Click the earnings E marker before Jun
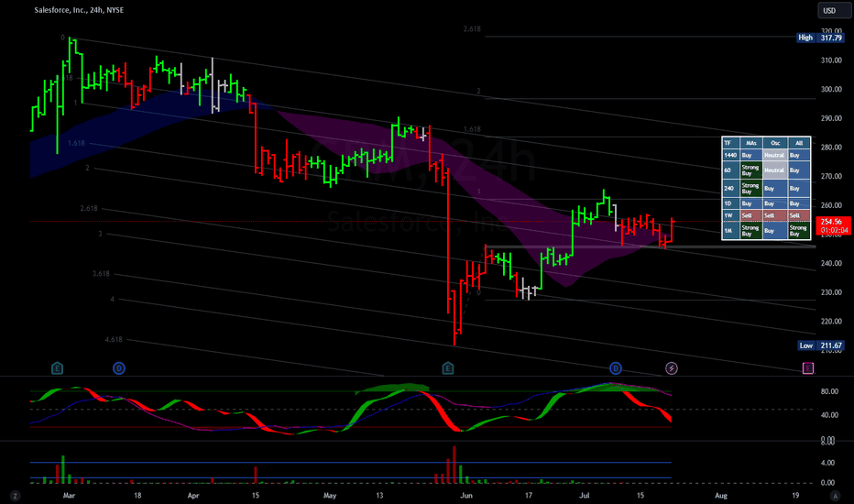This screenshot has width=854, height=504. tap(448, 368)
